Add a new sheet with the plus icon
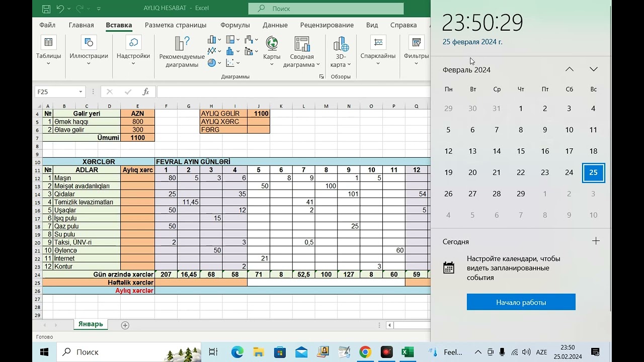The width and height of the screenshot is (644, 362). click(125, 325)
